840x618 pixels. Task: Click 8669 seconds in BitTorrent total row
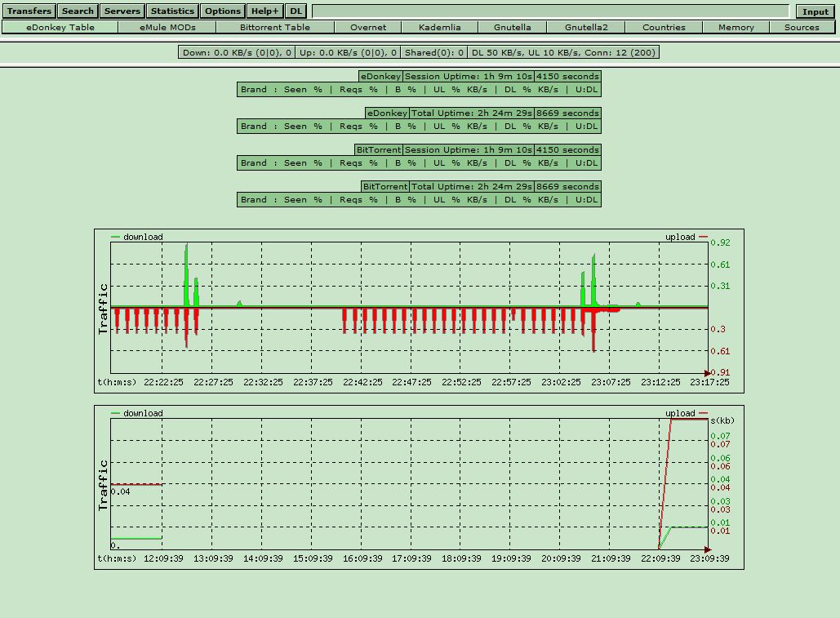pyautogui.click(x=567, y=186)
